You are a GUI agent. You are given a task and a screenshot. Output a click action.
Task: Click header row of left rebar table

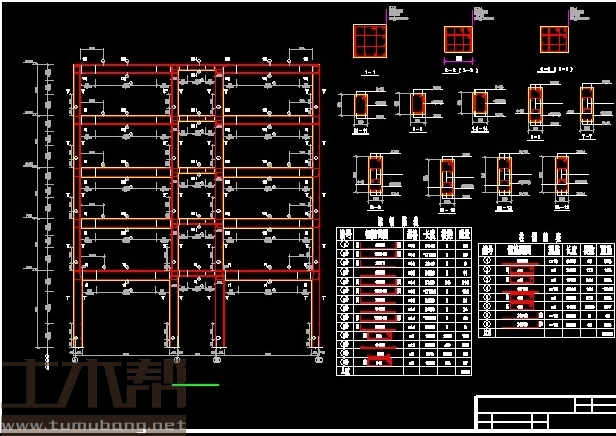pyautogui.click(x=405, y=233)
